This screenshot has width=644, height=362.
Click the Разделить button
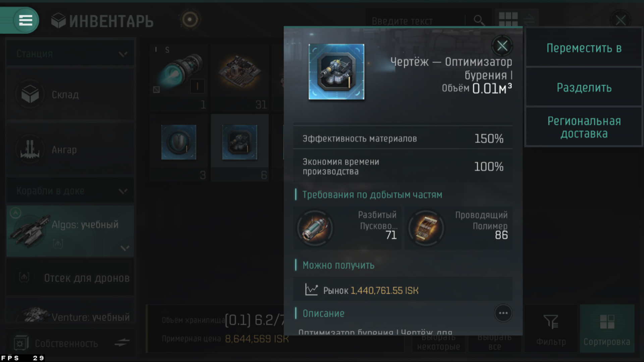(x=584, y=87)
